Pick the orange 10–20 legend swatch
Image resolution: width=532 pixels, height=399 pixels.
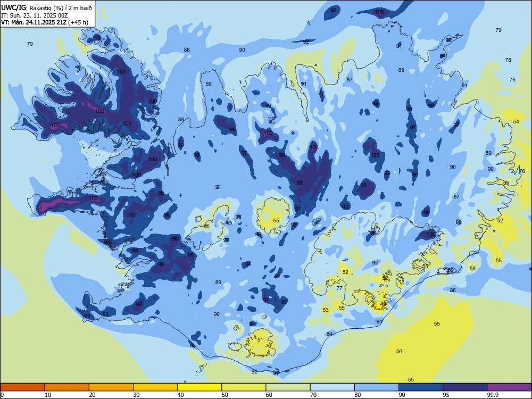click(x=67, y=387)
